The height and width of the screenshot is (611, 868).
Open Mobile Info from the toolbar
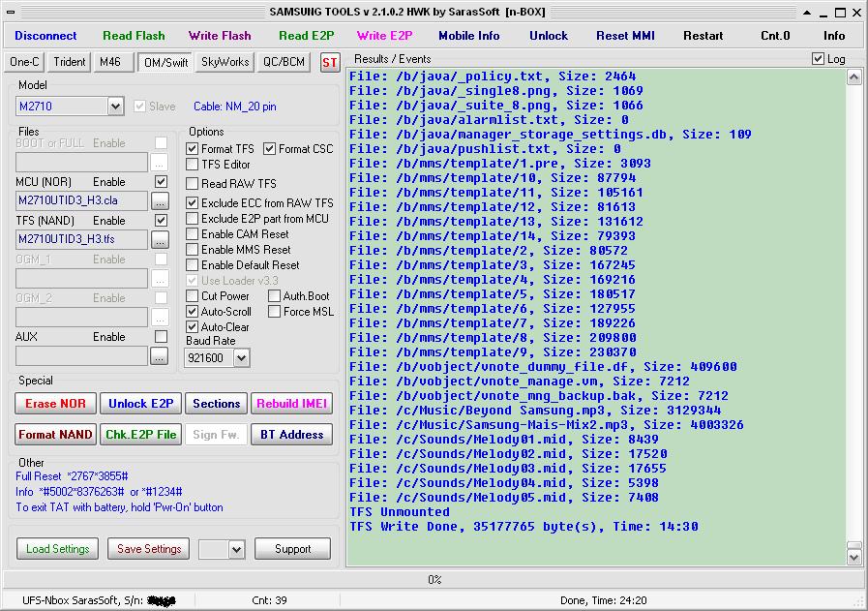pyautogui.click(x=469, y=36)
